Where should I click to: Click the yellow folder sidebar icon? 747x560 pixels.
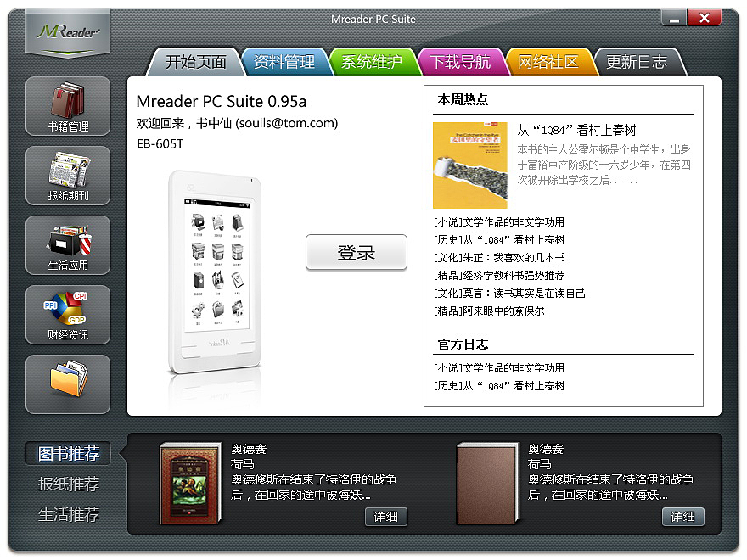click(x=68, y=384)
